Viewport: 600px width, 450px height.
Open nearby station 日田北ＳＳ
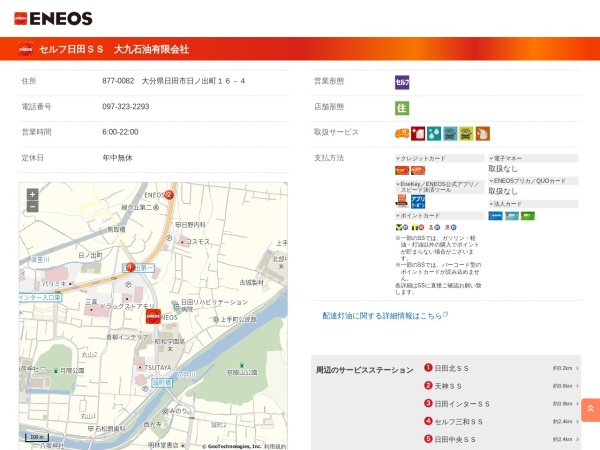click(452, 368)
